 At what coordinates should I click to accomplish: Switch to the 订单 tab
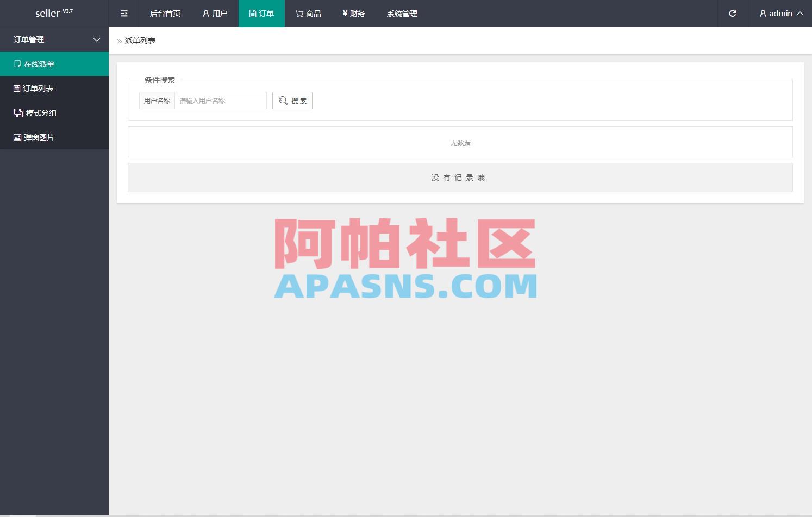click(261, 14)
